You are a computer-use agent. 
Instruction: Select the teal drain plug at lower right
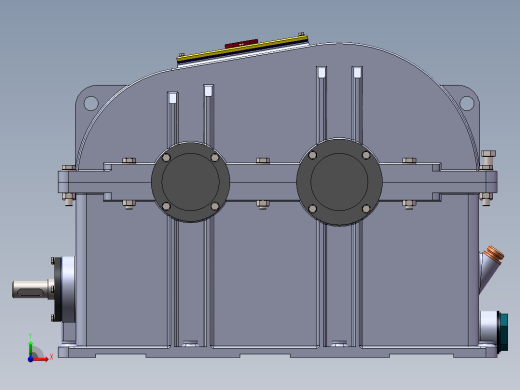click(503, 332)
